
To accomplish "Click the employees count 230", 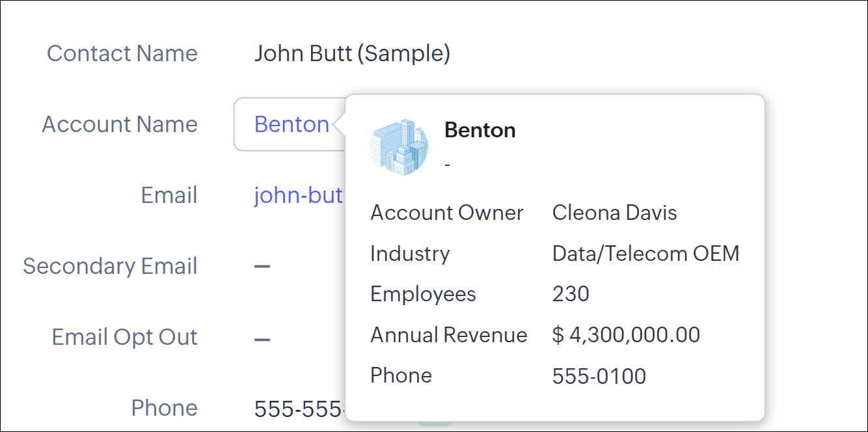I will point(571,294).
